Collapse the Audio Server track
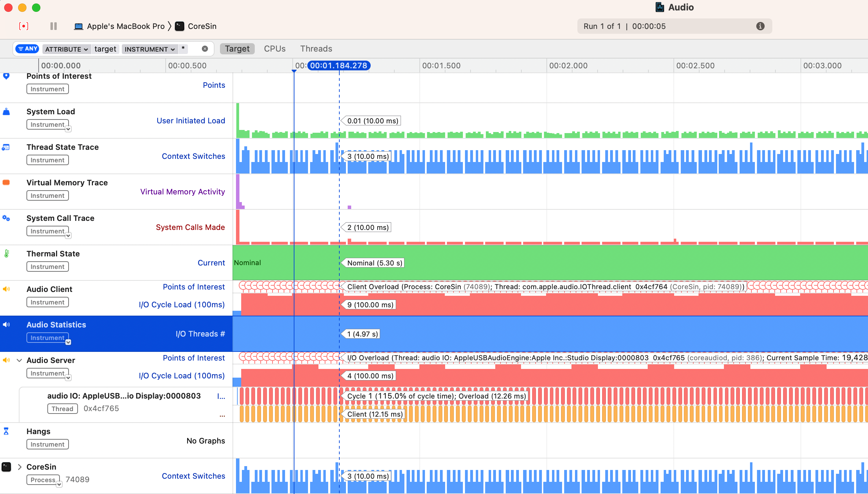 (19, 360)
